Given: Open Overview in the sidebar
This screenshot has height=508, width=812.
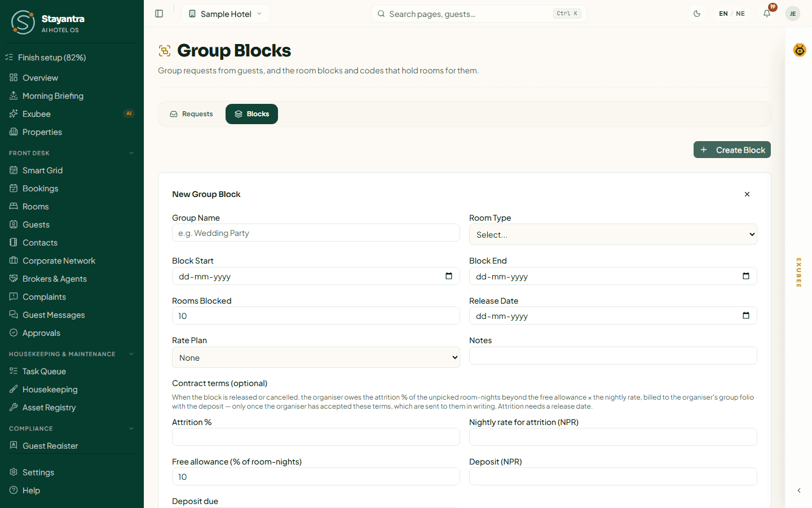Looking at the screenshot, I should click(72, 78).
